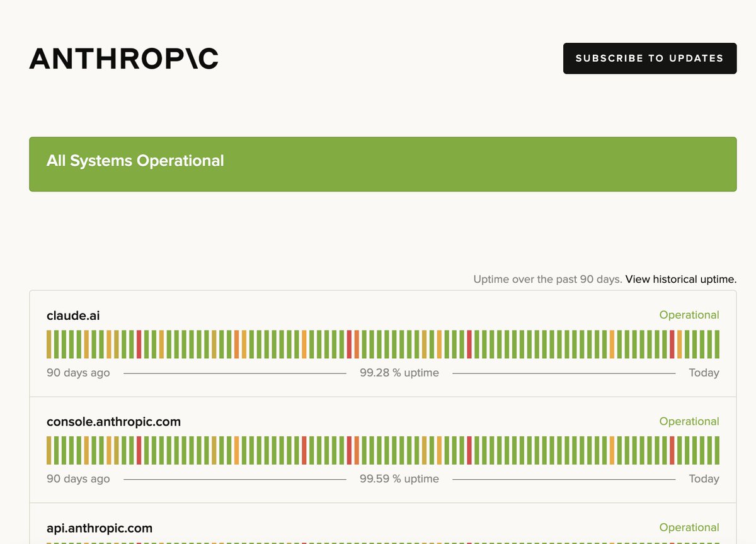Click the 99.59 % uptime value

point(399,479)
